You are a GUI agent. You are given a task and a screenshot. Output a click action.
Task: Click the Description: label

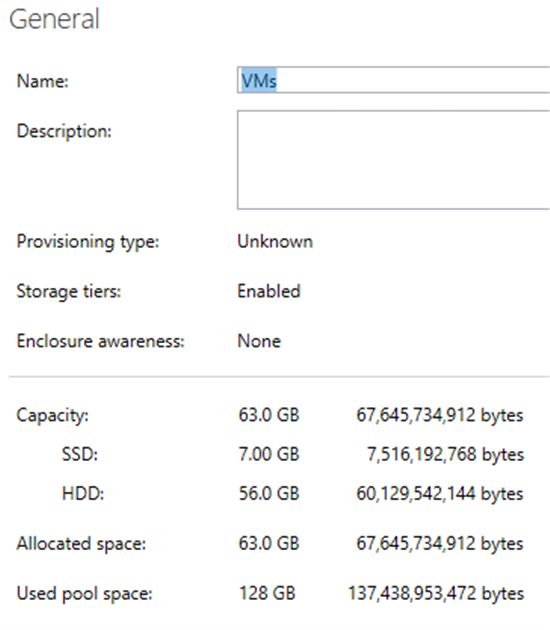click(64, 131)
